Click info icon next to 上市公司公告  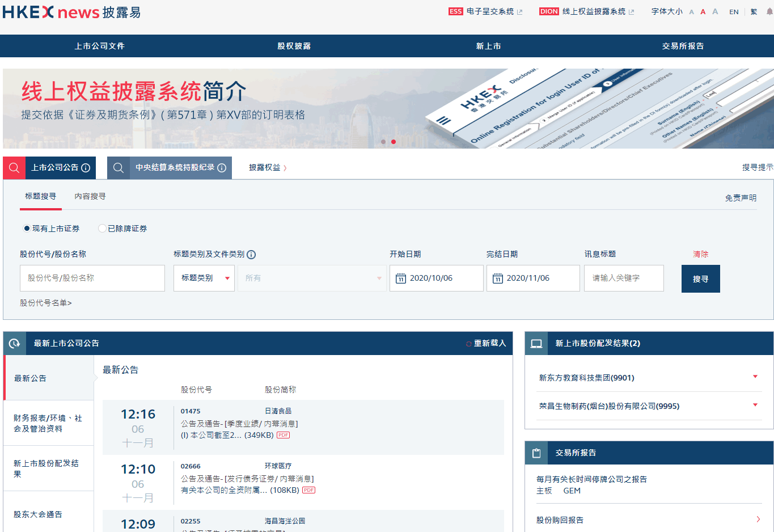86,168
